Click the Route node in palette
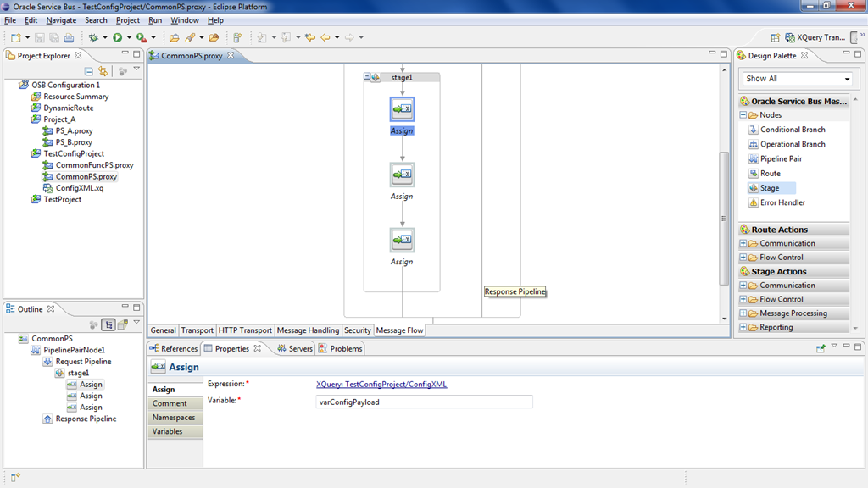 [x=770, y=173]
